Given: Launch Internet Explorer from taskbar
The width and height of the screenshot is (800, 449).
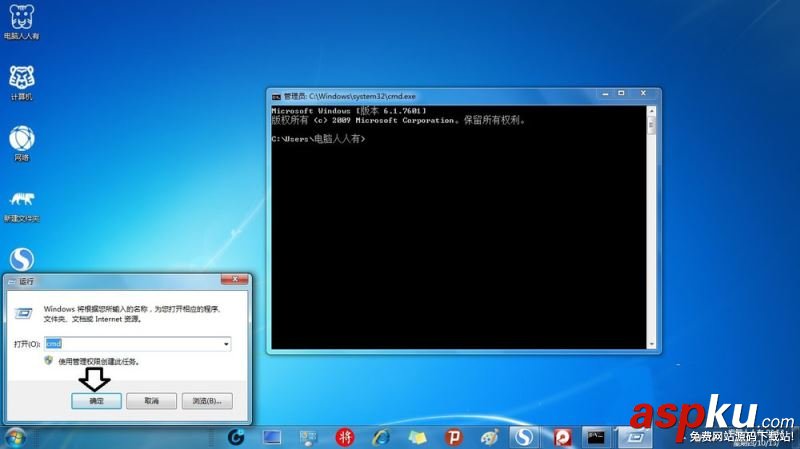Looking at the screenshot, I should (x=381, y=437).
